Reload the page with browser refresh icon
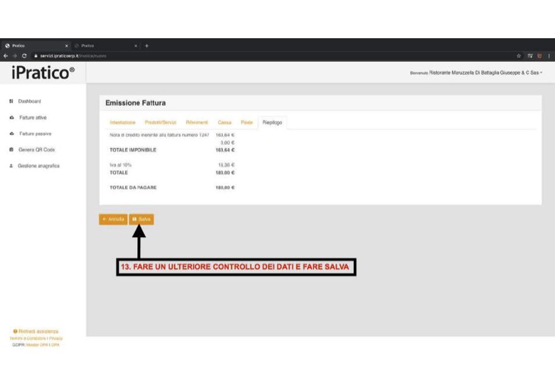The width and height of the screenshot is (555, 392). click(24, 56)
